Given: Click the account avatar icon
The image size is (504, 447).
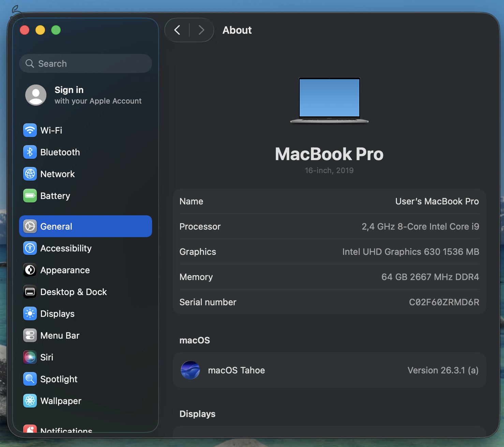Looking at the screenshot, I should [x=36, y=95].
